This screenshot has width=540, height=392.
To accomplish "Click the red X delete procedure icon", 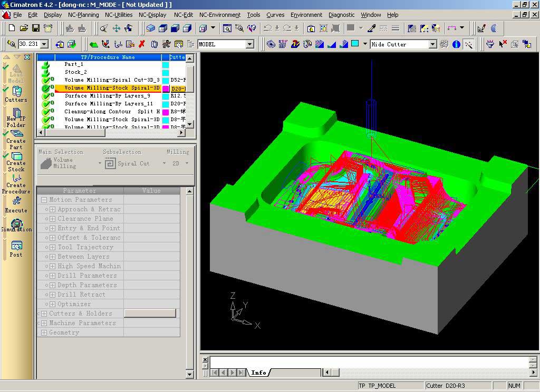I will [x=142, y=44].
